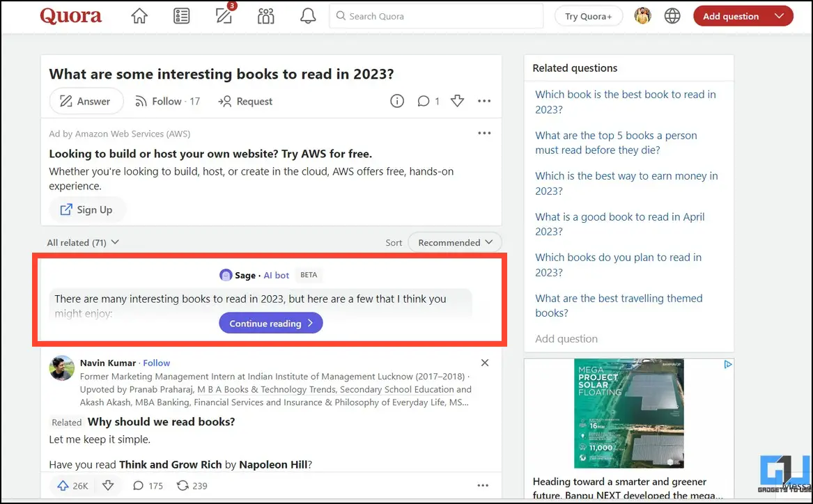The image size is (813, 504).
Task: Open the notifications bell
Action: coord(308,16)
